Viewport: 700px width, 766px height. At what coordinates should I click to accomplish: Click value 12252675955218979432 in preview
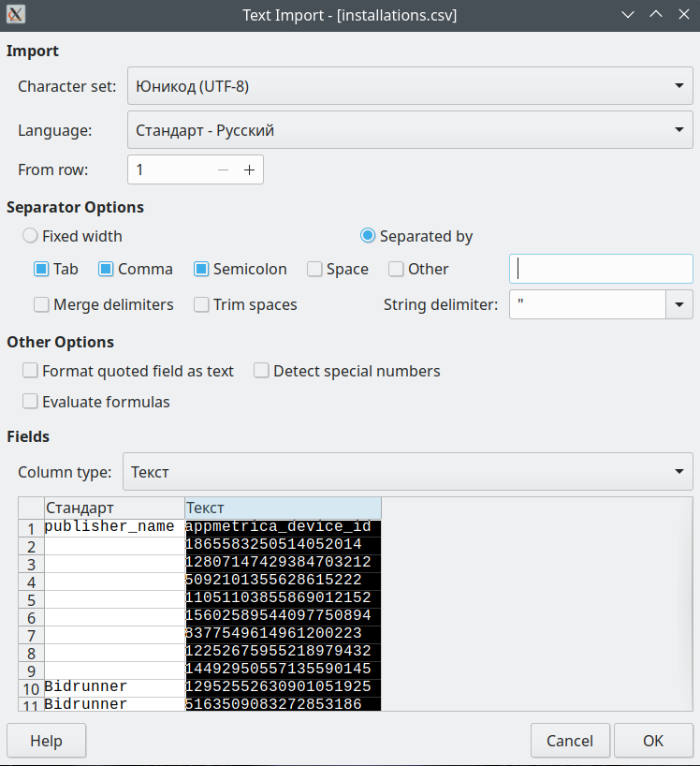tap(284, 651)
